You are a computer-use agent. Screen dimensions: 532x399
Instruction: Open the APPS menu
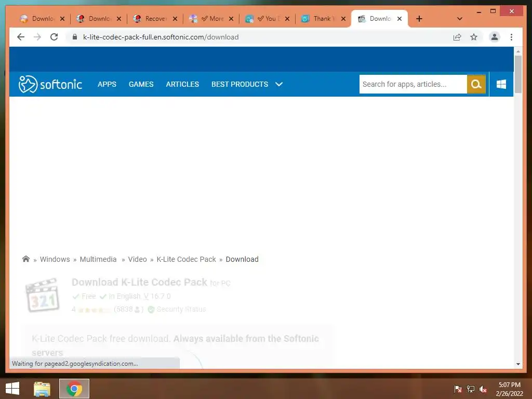click(x=107, y=84)
